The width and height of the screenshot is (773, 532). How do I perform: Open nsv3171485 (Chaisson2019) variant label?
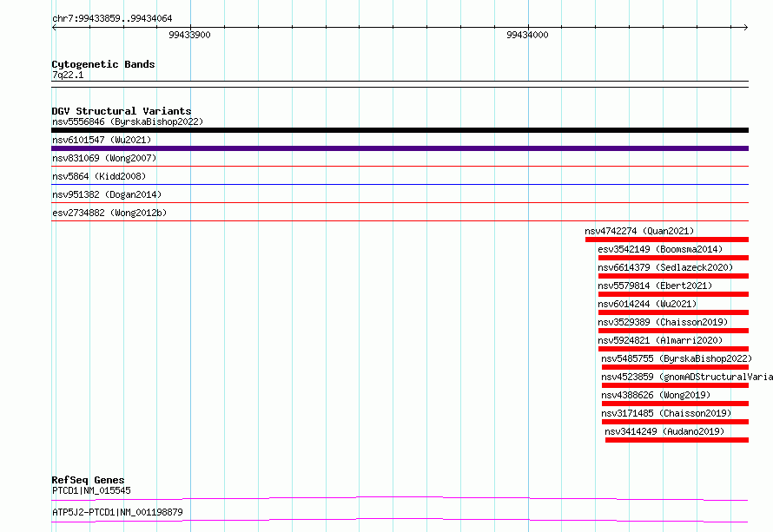[666, 413]
